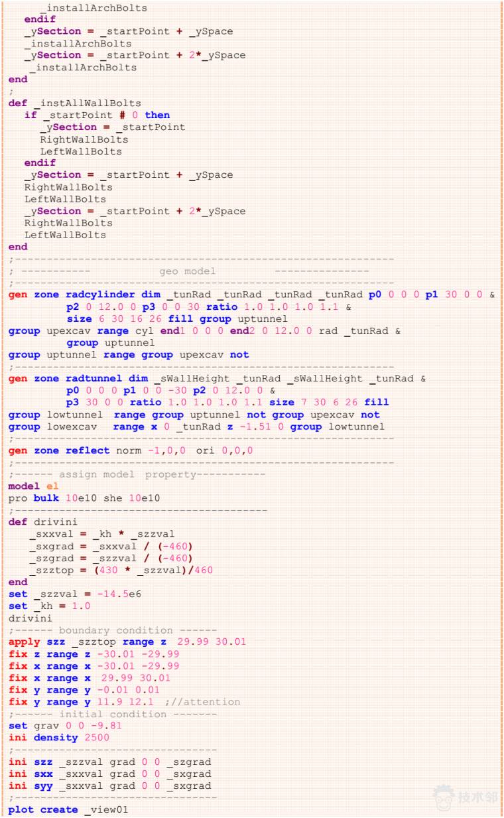Click the line "p0 0 0 0 p1 0 0 -30"
Viewport: 504px width, 818px height.
170,391
